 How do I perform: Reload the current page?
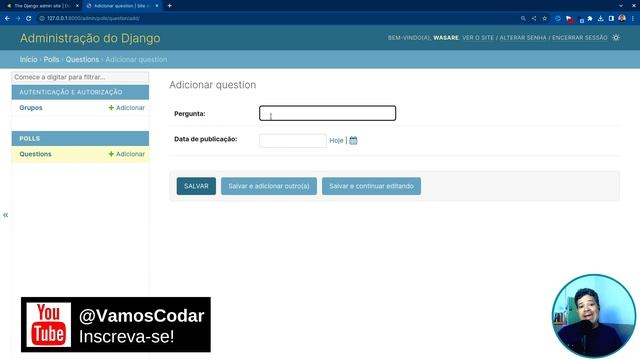[x=29, y=18]
